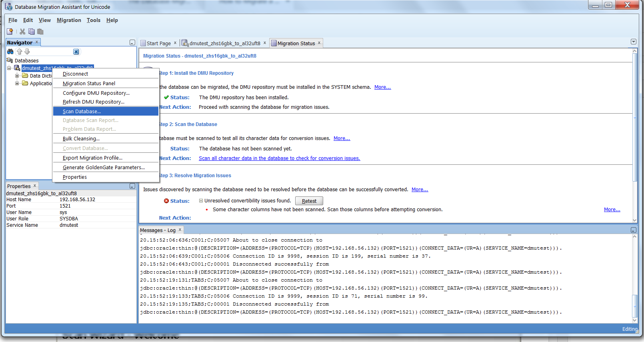Screen dimensions: 644x342
Task: Click the down arrow find-next icon
Action: tap(27, 52)
